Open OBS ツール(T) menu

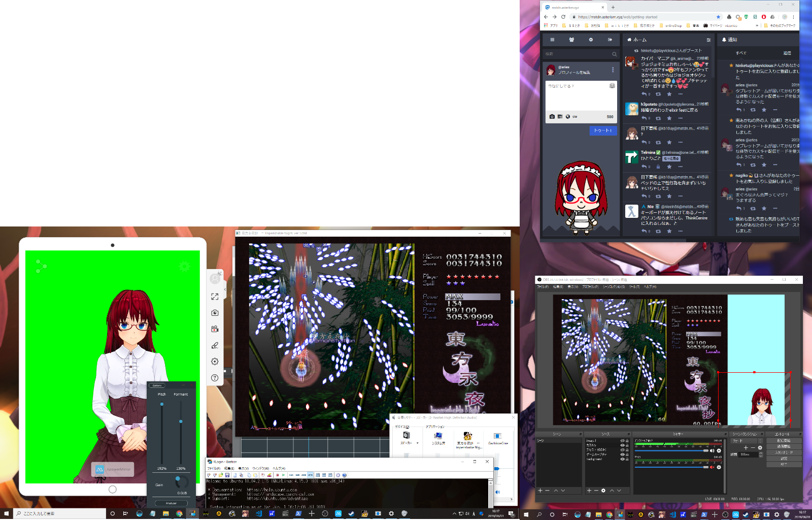634,287
